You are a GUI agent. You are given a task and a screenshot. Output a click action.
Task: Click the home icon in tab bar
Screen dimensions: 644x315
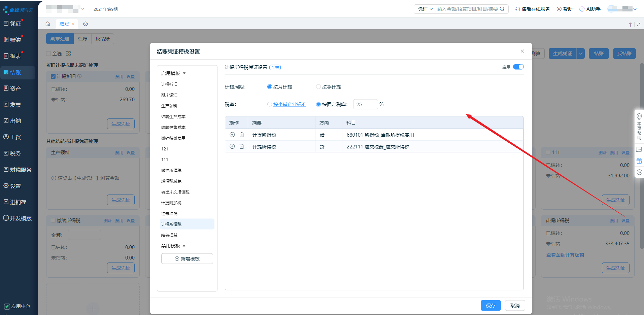48,24
